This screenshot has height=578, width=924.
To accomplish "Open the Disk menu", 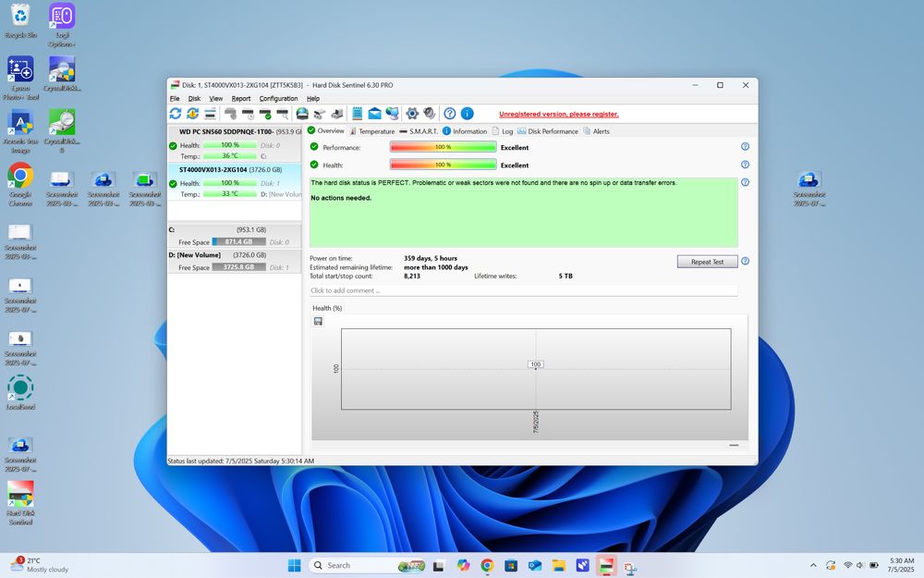I will tap(194, 99).
